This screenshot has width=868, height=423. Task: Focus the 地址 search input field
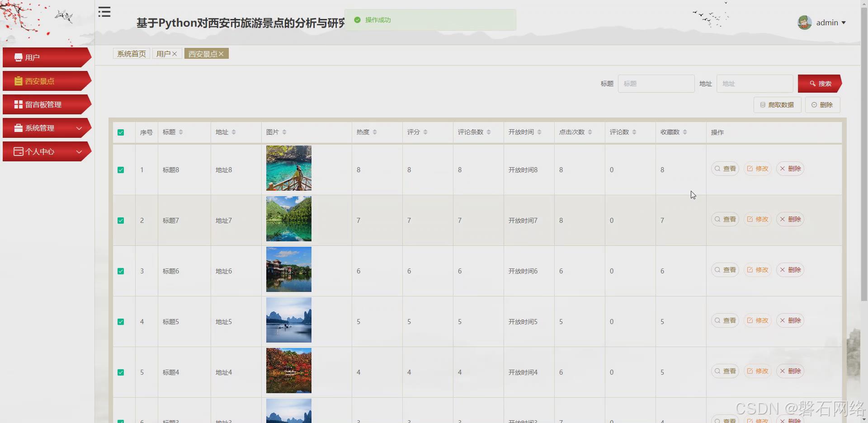click(x=755, y=84)
